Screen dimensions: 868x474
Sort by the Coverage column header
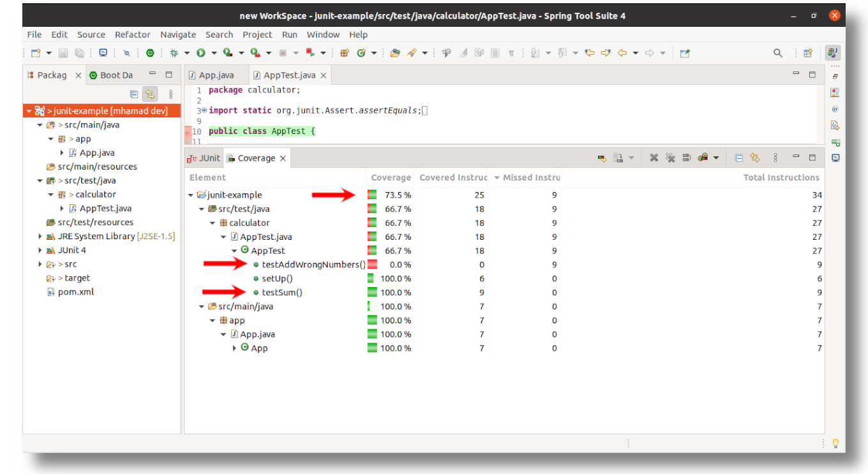[x=391, y=177]
